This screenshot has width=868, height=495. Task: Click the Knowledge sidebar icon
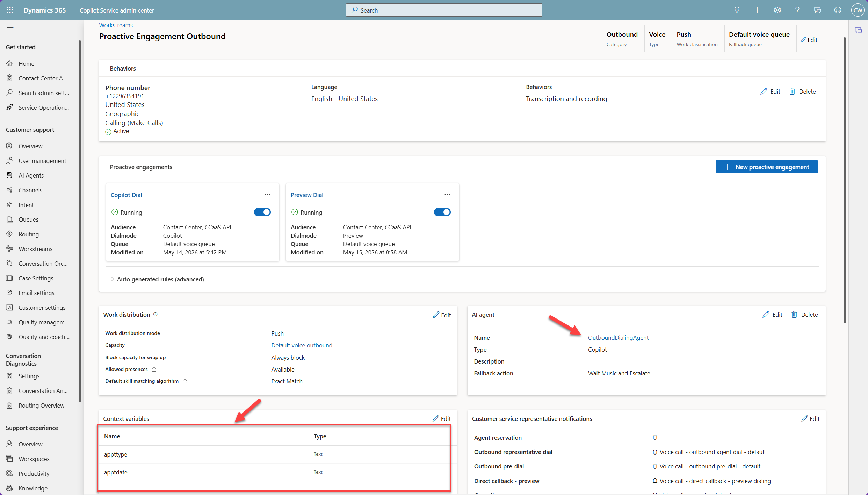pyautogui.click(x=9, y=488)
